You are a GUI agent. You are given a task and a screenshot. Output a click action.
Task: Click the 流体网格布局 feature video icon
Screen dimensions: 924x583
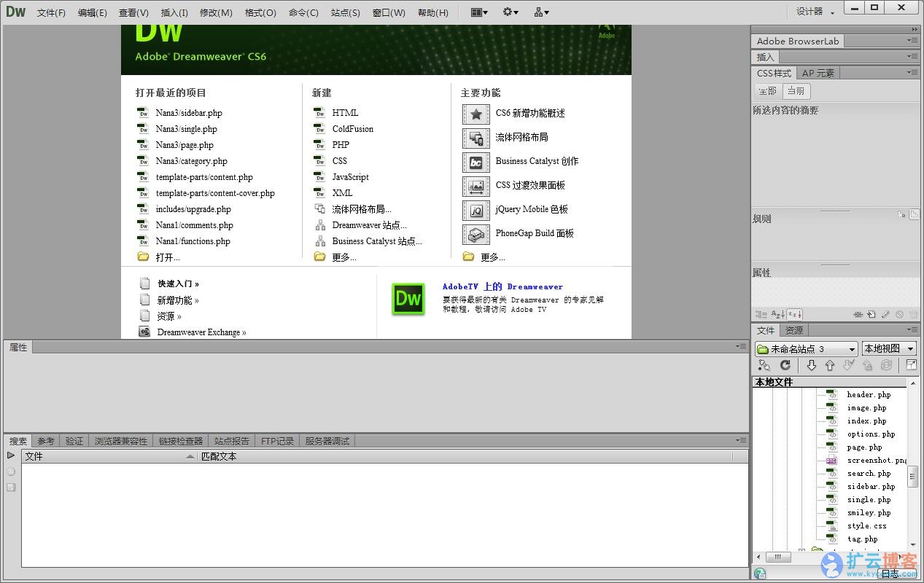476,138
